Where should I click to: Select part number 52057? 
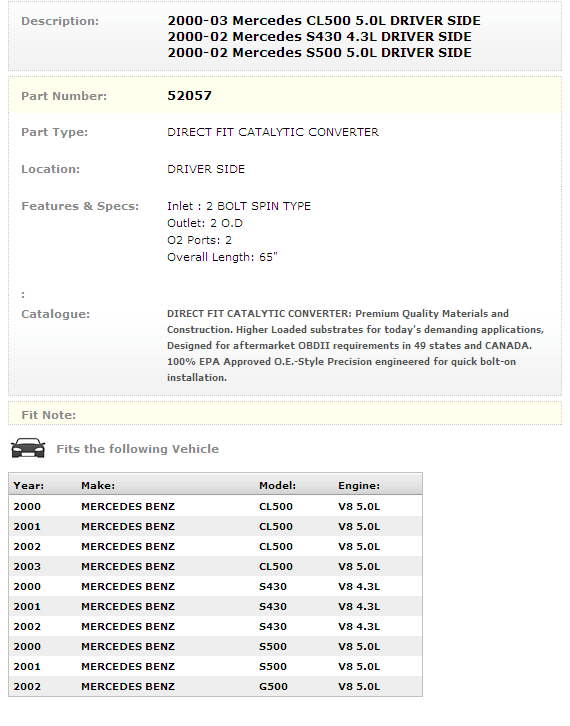(189, 96)
